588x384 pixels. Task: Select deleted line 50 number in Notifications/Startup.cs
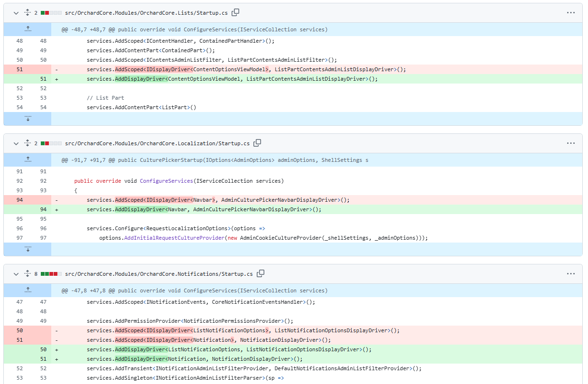tap(19, 330)
